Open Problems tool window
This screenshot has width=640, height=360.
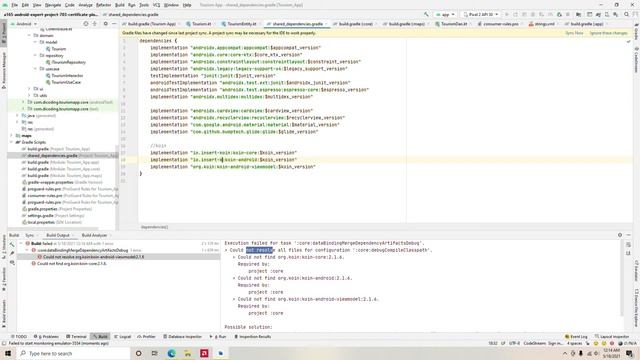tap(47, 337)
